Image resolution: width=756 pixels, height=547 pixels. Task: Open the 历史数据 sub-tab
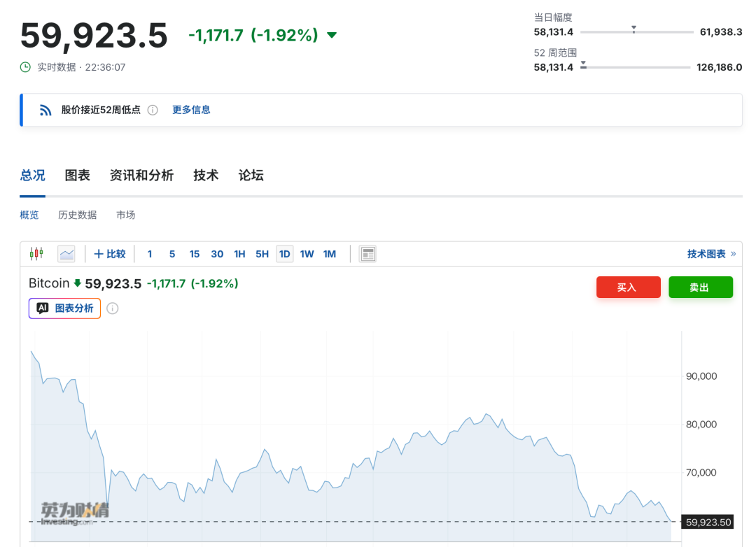(77, 215)
